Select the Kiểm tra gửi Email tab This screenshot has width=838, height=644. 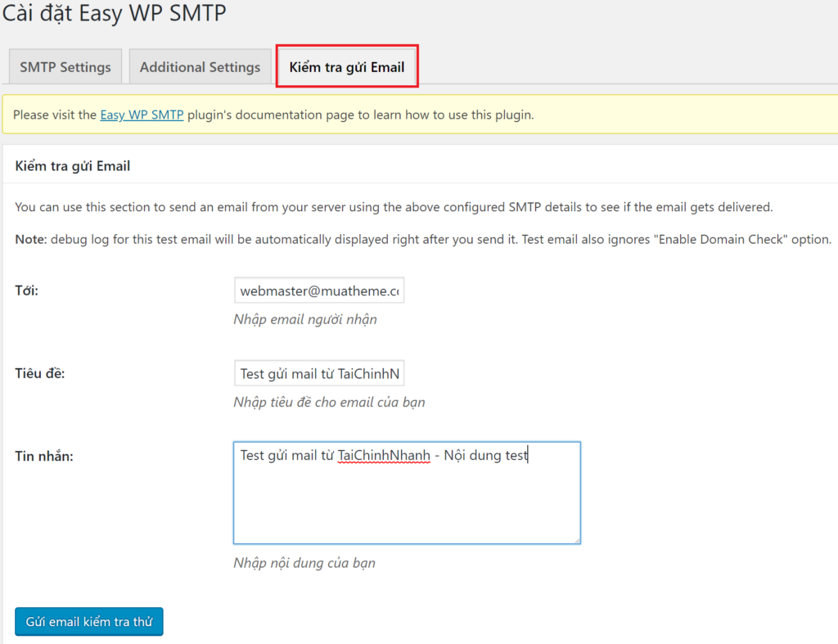[x=346, y=66]
